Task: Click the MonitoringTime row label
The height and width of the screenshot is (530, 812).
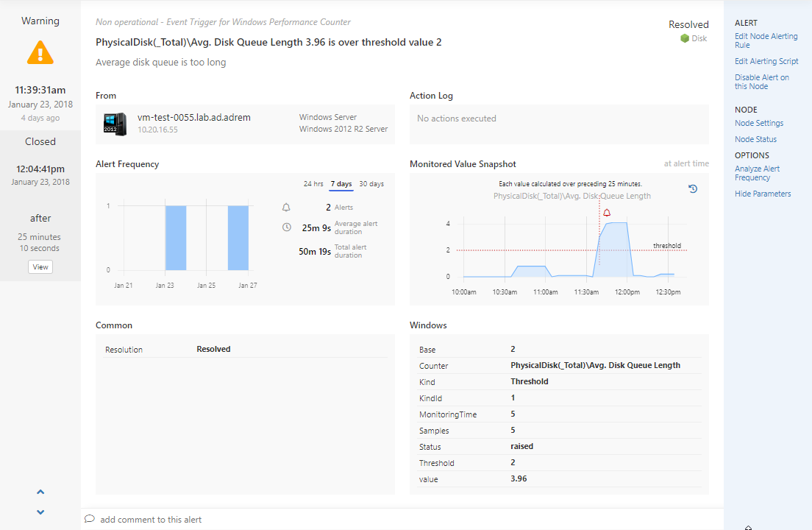Action: pos(448,414)
